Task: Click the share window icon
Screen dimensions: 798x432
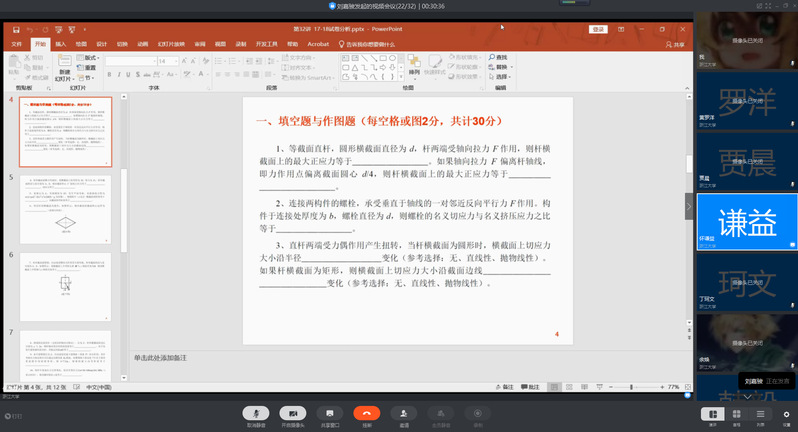Action: 329,412
